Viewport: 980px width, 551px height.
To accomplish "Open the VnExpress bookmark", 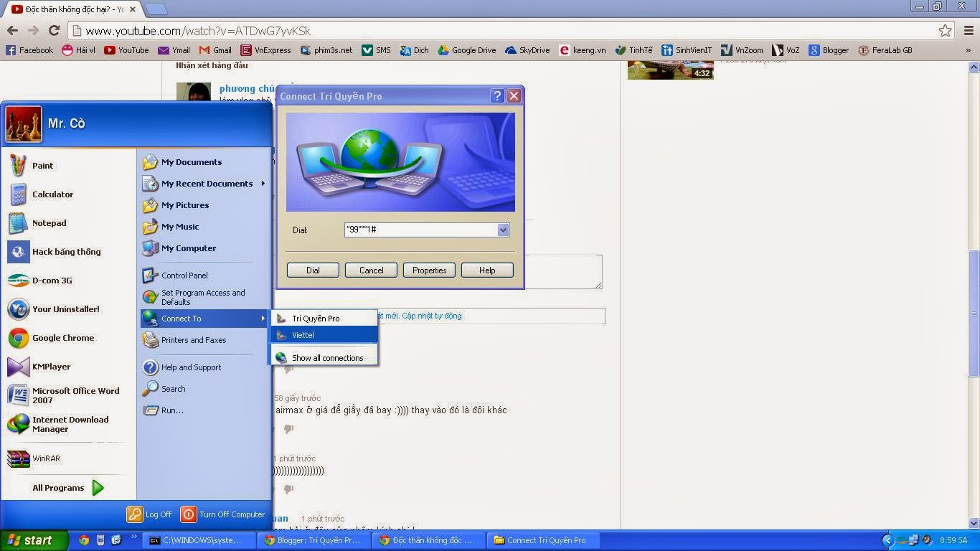I will pos(266,50).
